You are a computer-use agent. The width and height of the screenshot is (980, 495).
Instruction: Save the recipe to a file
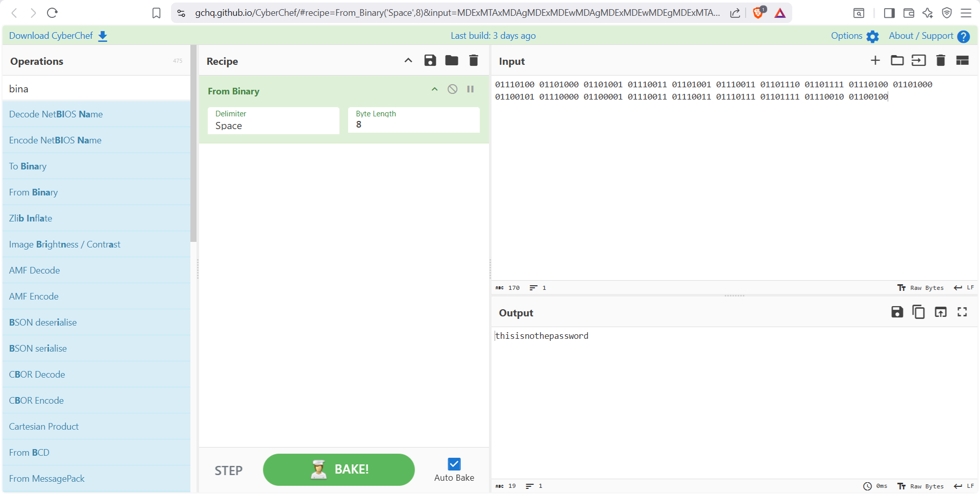click(x=430, y=60)
